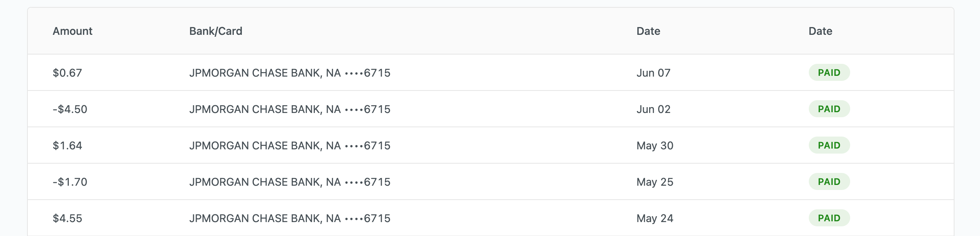Open the $4.55 payout entry
Screen dimensions: 980x236
pyautogui.click(x=490, y=218)
